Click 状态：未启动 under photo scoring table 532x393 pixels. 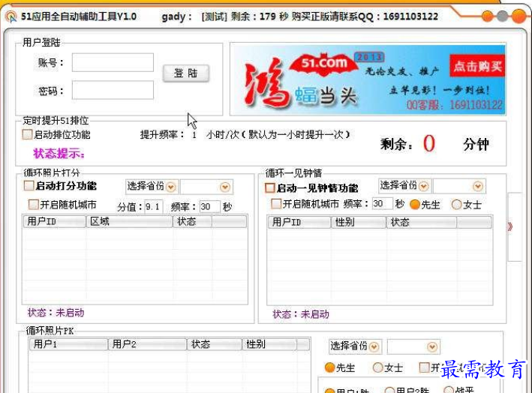(56, 313)
